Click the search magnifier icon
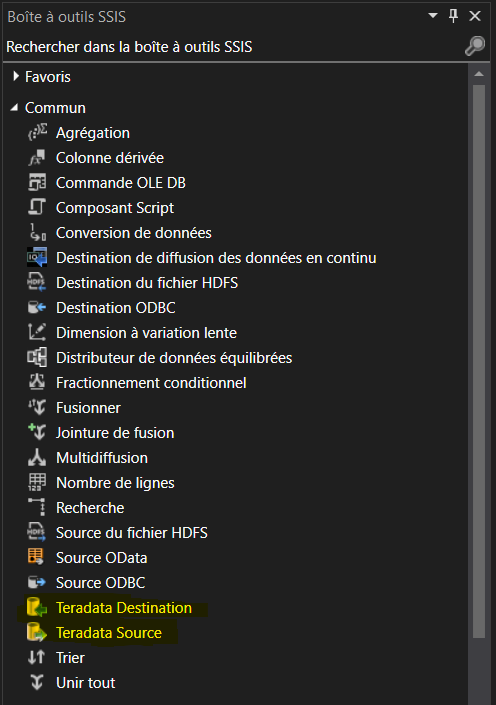Viewport: 496px width, 705px height. click(x=475, y=46)
